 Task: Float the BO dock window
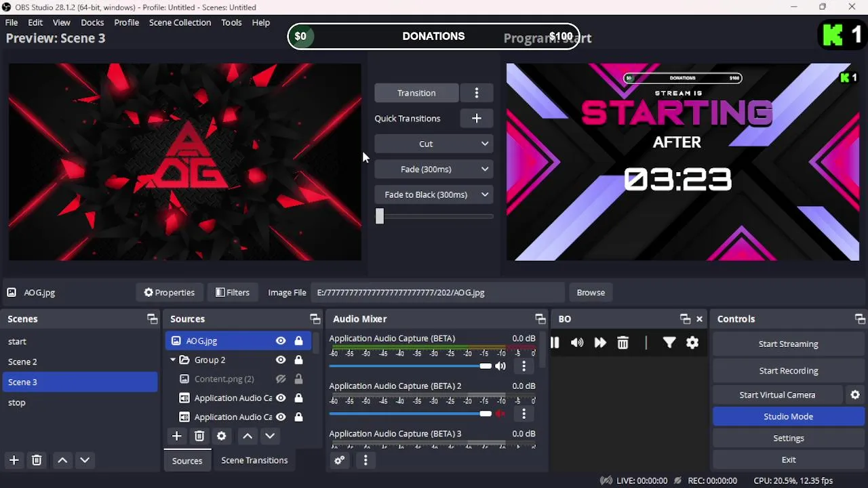pyautogui.click(x=685, y=319)
